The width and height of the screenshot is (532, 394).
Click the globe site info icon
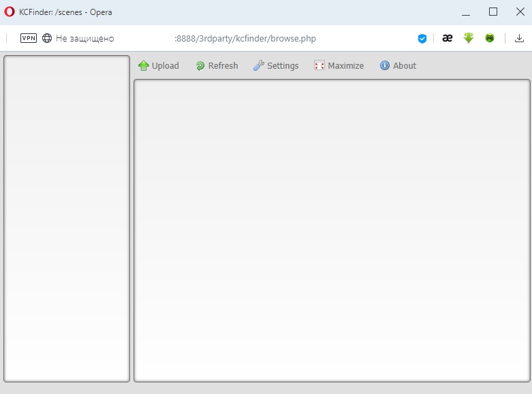47,38
